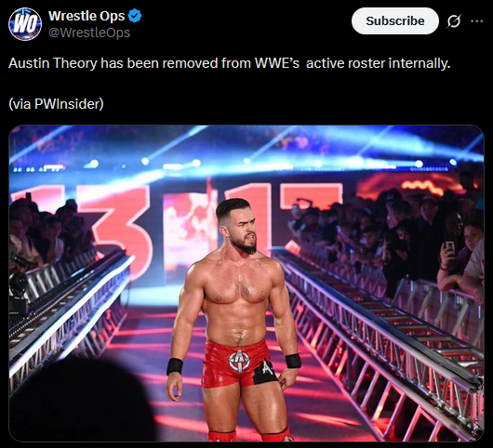The width and height of the screenshot is (493, 448).
Task: Click the red 1 digit behind the wrestler
Action: click(x=262, y=217)
